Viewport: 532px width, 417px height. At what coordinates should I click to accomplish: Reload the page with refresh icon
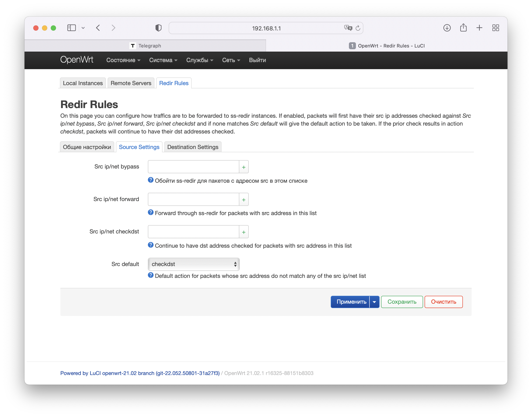click(x=358, y=28)
